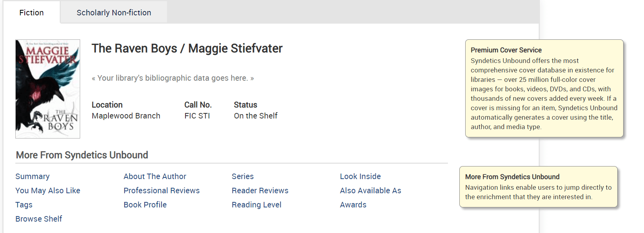
Task: Click the More From Syndetics Unbound tooltip
Action: tap(538, 187)
